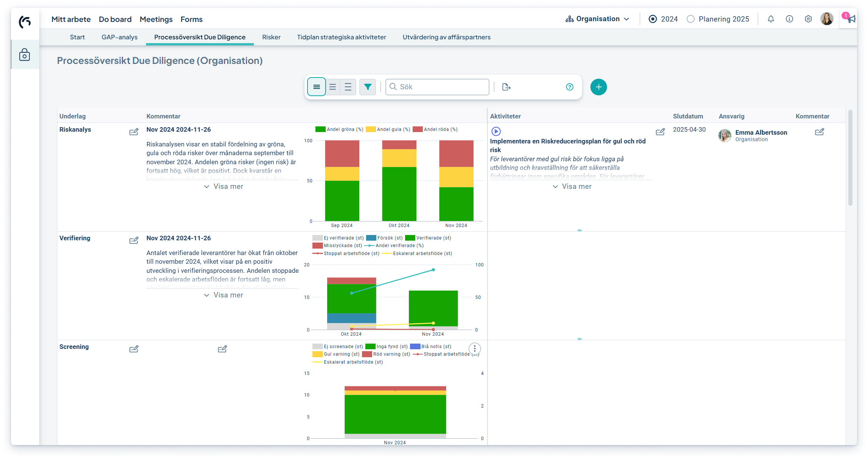Select medium row density view
The image size is (868, 459).
coord(333,87)
